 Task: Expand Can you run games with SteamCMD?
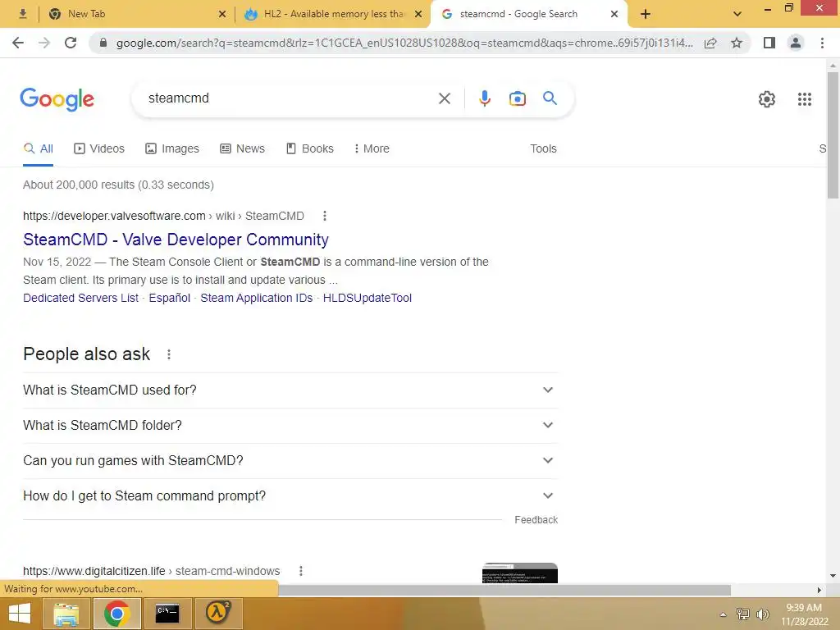[291, 461]
